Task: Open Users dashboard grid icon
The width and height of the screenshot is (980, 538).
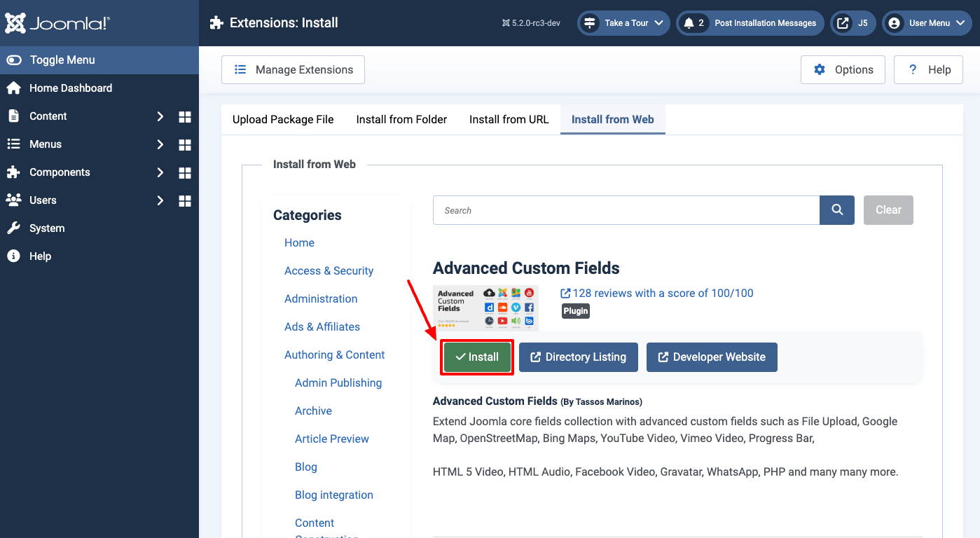Action: point(185,200)
